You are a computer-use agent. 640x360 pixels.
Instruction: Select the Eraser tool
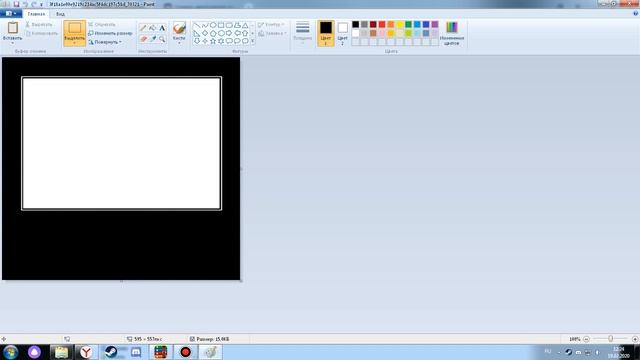(143, 39)
